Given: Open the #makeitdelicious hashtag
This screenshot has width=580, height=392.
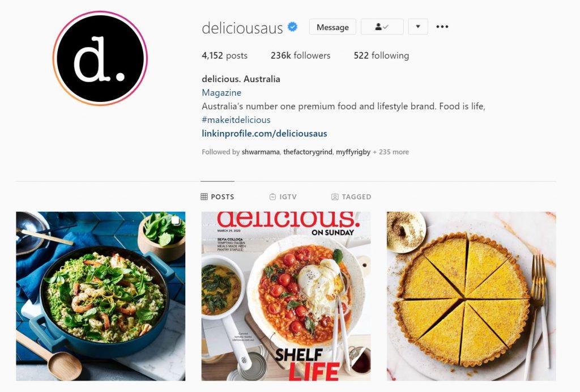Looking at the screenshot, I should coord(236,120).
